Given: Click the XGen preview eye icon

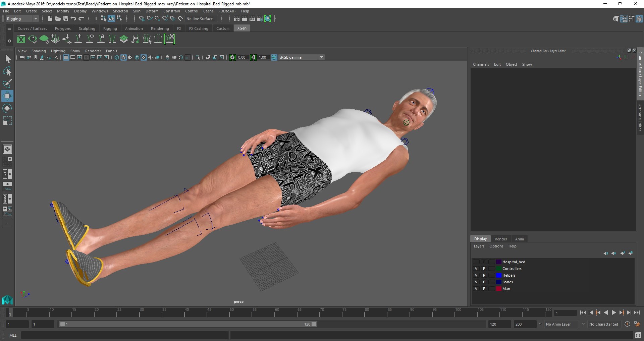Looking at the screenshot, I should tap(33, 39).
